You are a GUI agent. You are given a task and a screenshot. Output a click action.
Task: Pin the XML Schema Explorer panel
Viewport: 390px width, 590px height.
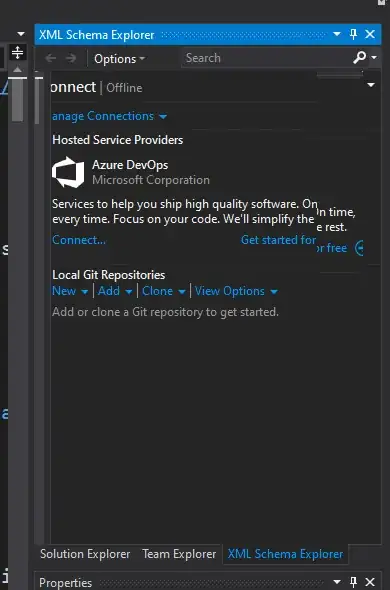(353, 35)
